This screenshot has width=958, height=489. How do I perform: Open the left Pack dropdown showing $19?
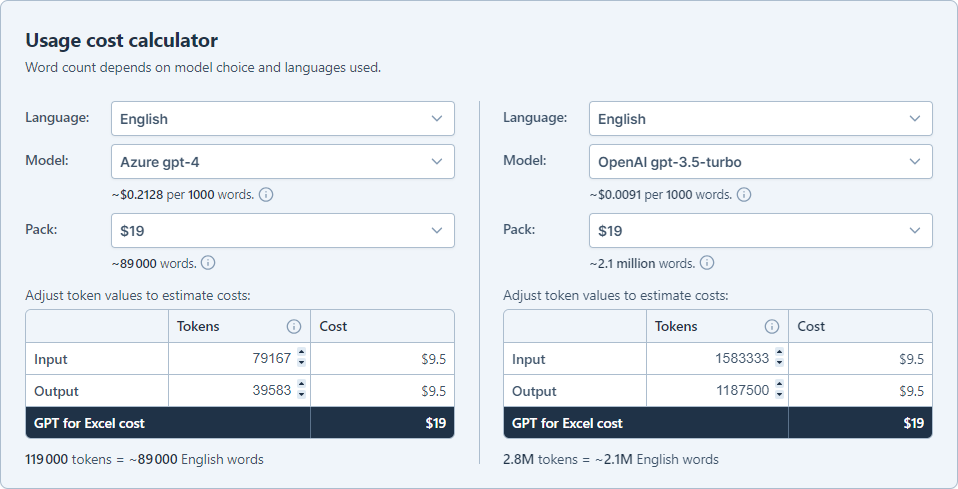(x=283, y=230)
